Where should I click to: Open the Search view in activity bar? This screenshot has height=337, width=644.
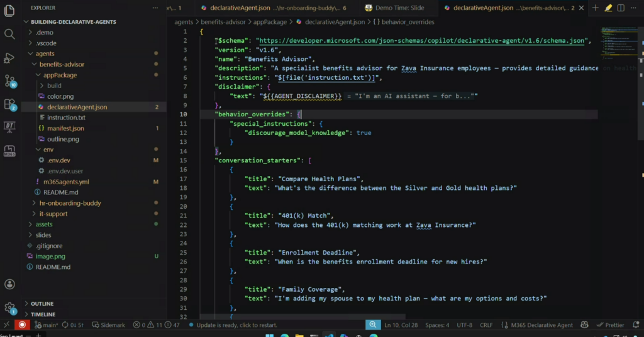9,33
